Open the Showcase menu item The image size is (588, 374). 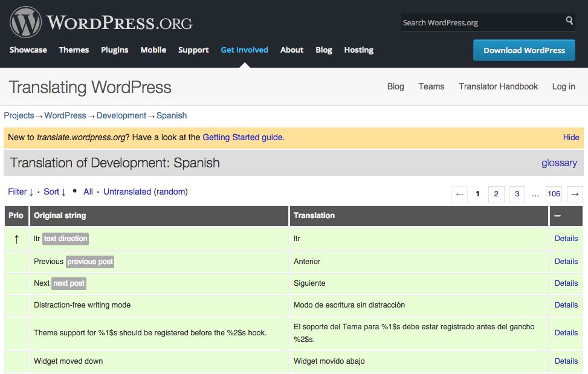(28, 50)
